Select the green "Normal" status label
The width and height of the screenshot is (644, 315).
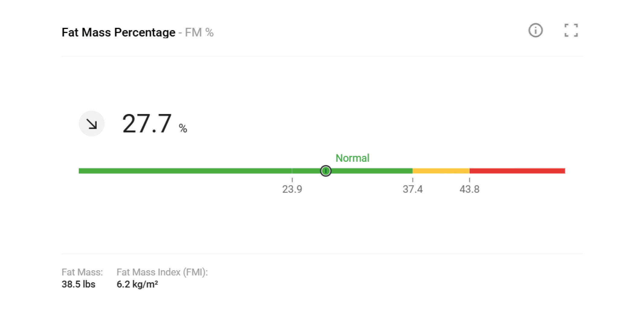click(x=352, y=158)
